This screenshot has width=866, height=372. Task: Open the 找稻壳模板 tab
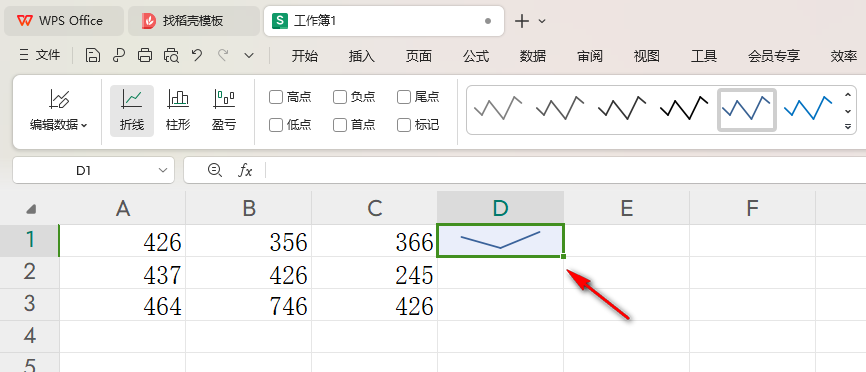tap(193, 21)
